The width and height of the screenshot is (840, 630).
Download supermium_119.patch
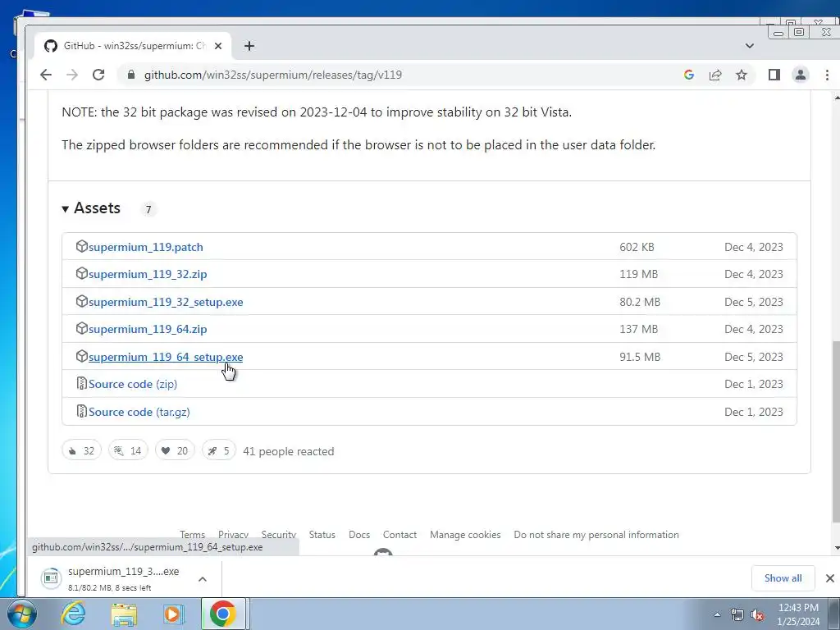[146, 247]
